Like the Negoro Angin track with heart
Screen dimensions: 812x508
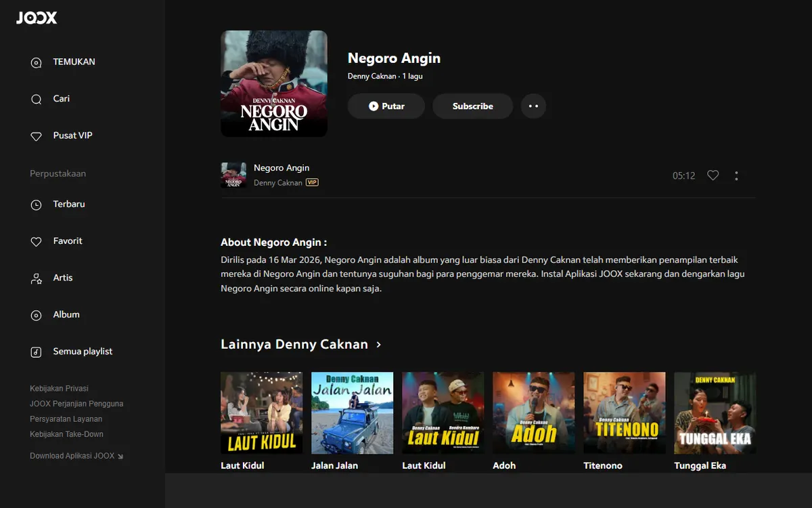(x=713, y=175)
